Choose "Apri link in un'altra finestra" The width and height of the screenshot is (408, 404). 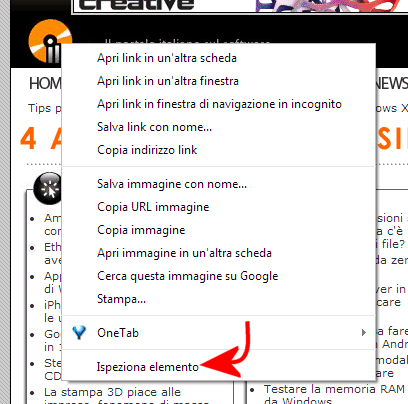[219, 81]
